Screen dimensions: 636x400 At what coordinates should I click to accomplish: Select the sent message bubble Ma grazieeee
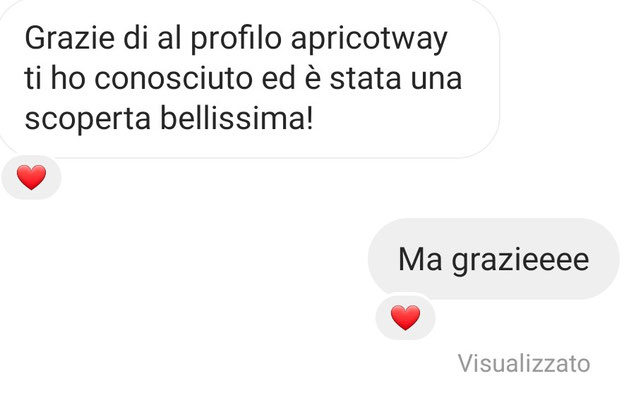[x=494, y=259]
